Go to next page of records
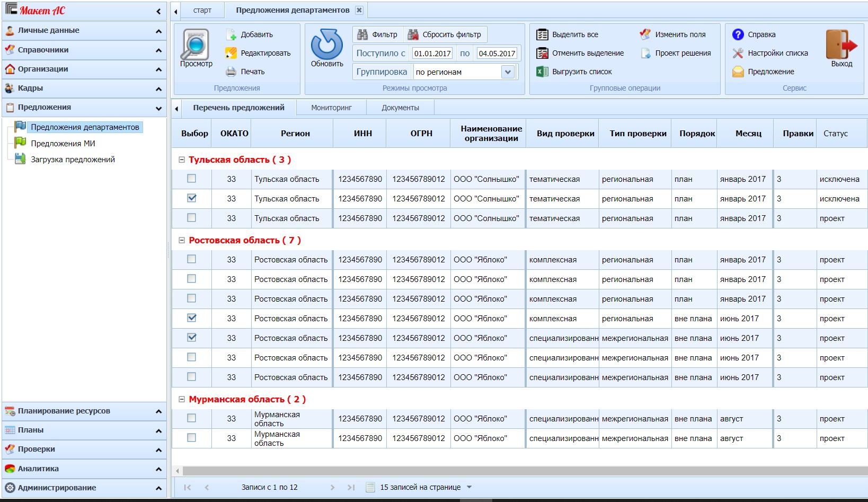This screenshot has width=868, height=502. [332, 487]
